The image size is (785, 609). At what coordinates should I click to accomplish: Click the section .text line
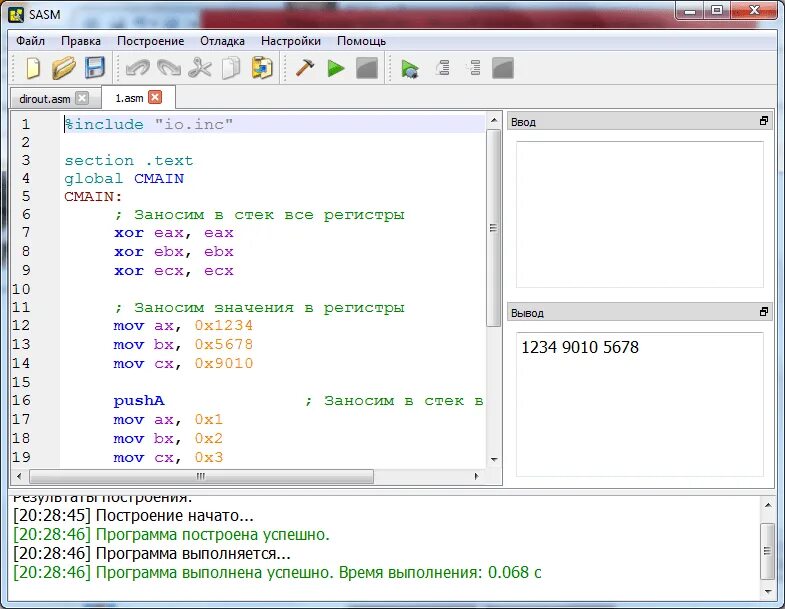(x=129, y=161)
